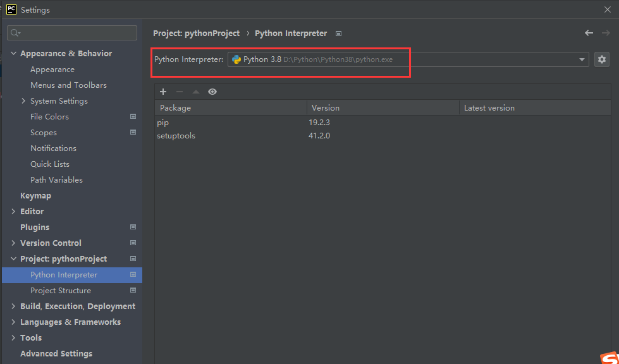Sort by the Package column header
This screenshot has width=619, height=364.
click(231, 107)
